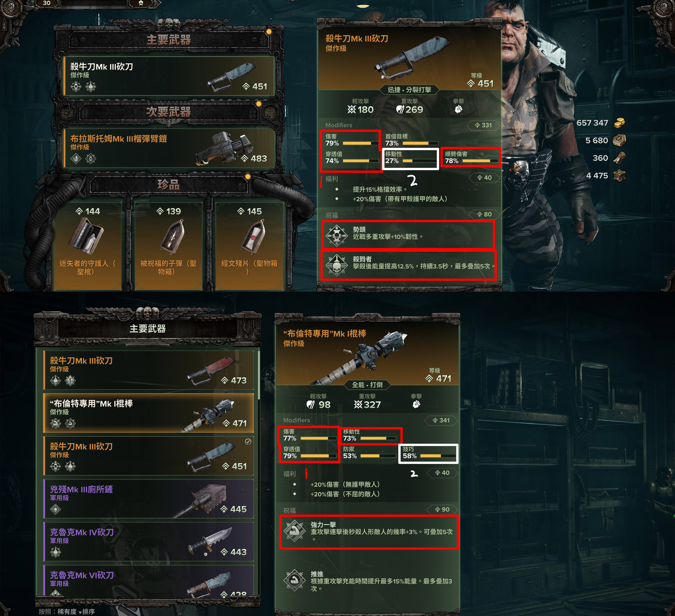This screenshot has width=675, height=616.
Task: Click the 4 475 crate resource icon
Action: pyautogui.click(x=619, y=176)
